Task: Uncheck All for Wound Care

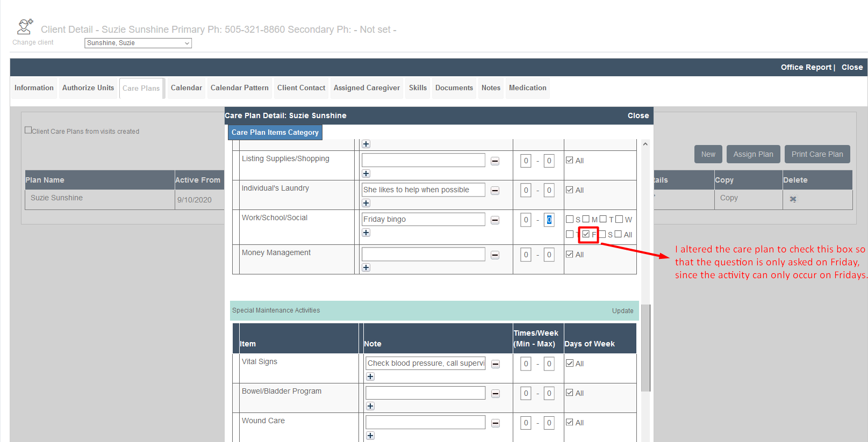Action: (570, 422)
